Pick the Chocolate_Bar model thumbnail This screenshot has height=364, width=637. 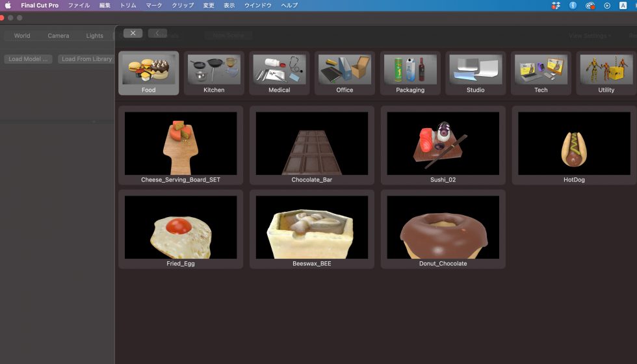(311, 144)
